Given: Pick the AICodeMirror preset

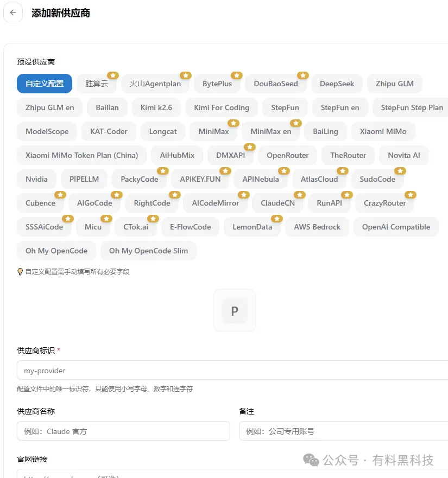Looking at the screenshot, I should coord(216,203).
